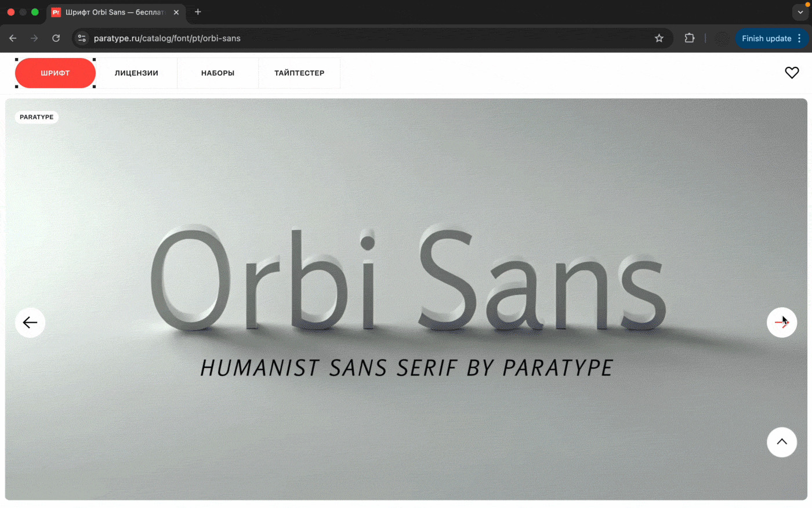Open the Chrome extensions menu
Screen dimensions: 812x508
click(689, 38)
